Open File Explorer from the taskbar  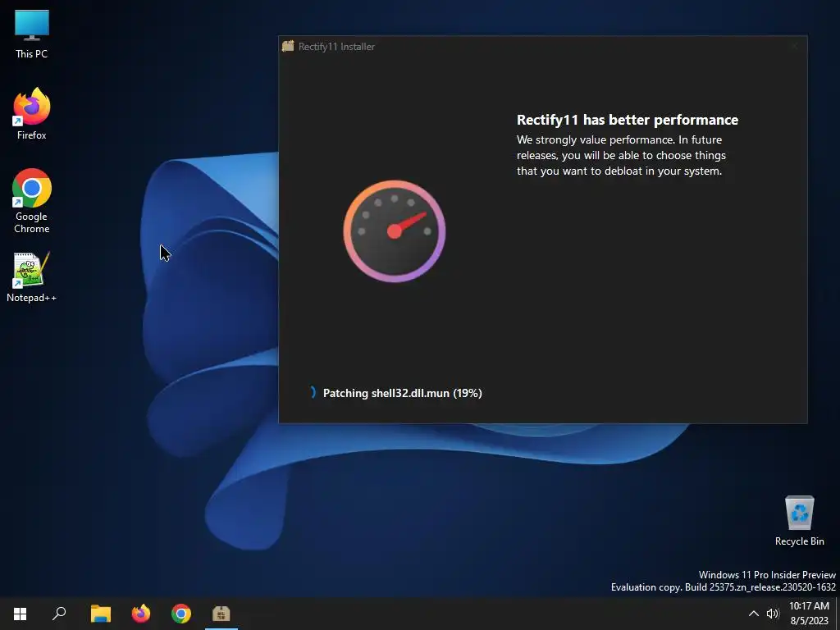click(100, 614)
